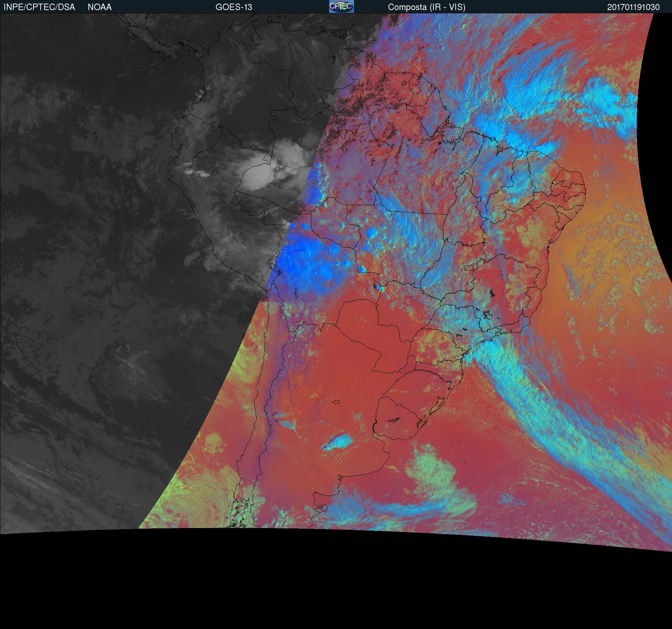Click the Composta (IR - VIS) title
Screen dimensions: 672x629
[x=427, y=7]
